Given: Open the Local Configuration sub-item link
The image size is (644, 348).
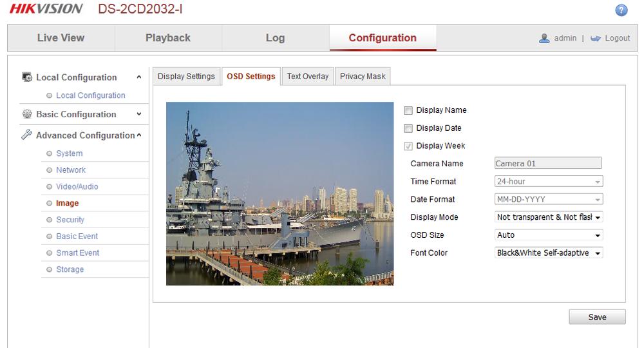Looking at the screenshot, I should point(90,95).
